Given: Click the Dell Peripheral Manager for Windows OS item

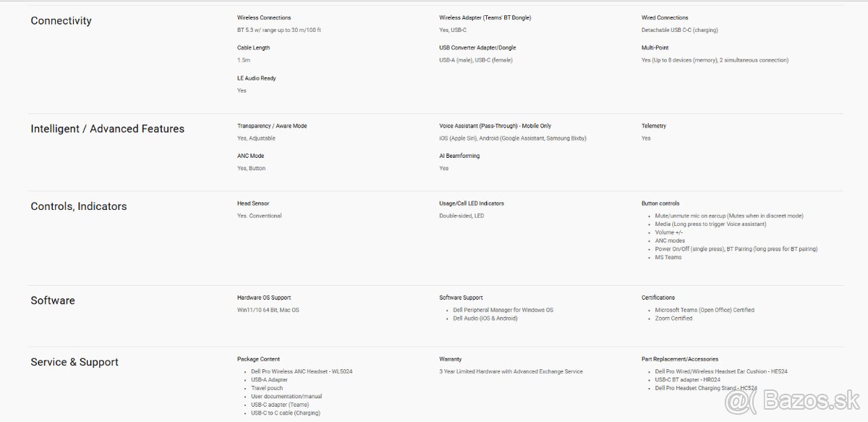Looking at the screenshot, I should pos(503,310).
